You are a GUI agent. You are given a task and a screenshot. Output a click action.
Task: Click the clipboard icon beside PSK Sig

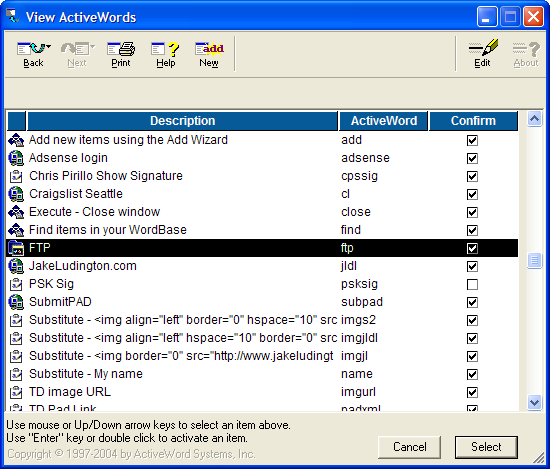[16, 284]
